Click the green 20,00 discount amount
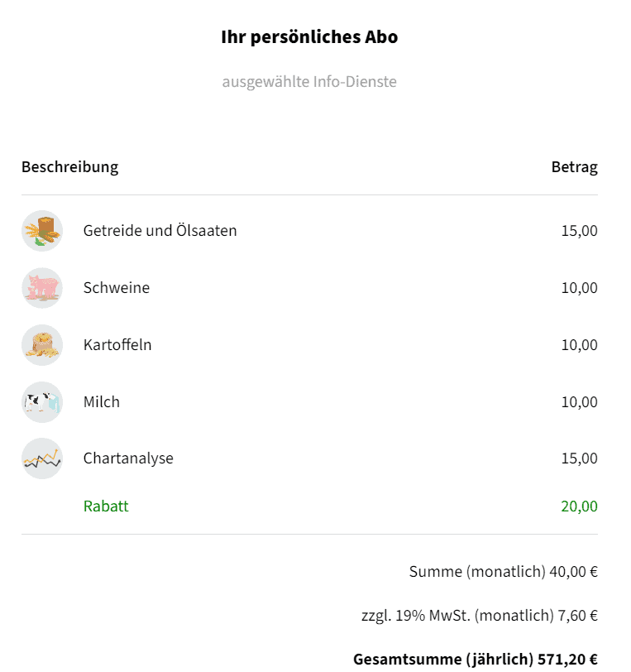Viewport: 631px width, 672px height. pyautogui.click(x=579, y=506)
